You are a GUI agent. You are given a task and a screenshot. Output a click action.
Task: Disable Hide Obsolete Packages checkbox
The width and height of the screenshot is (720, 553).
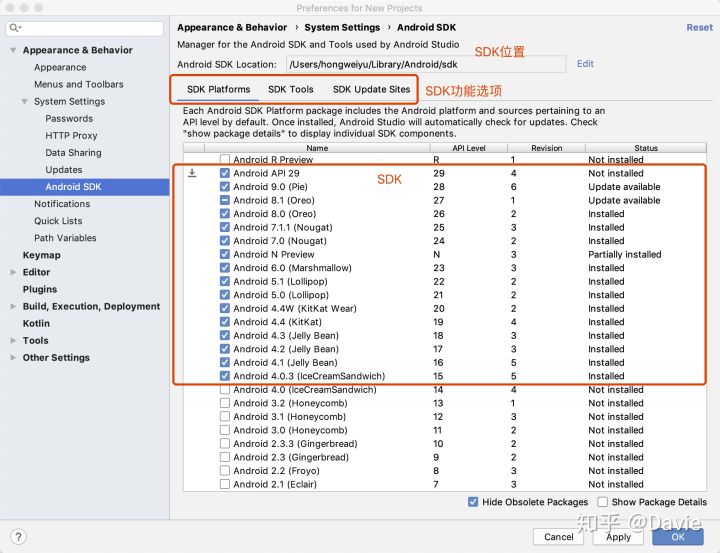pyautogui.click(x=473, y=502)
